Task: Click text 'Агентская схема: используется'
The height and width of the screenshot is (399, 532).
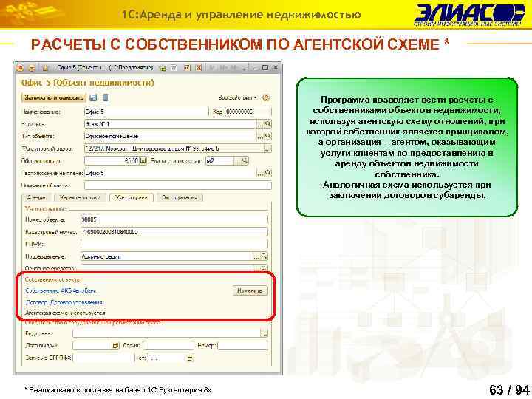Action: click(65, 313)
